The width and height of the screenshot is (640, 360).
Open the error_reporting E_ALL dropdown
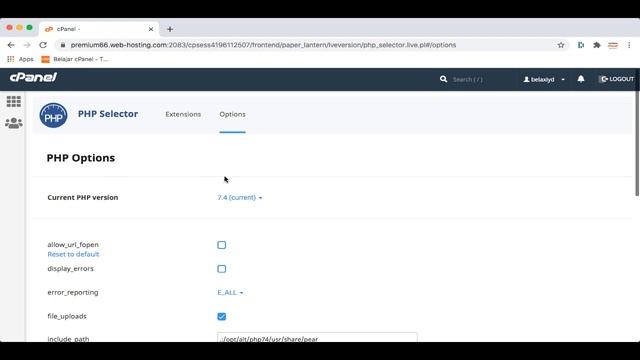(x=230, y=293)
